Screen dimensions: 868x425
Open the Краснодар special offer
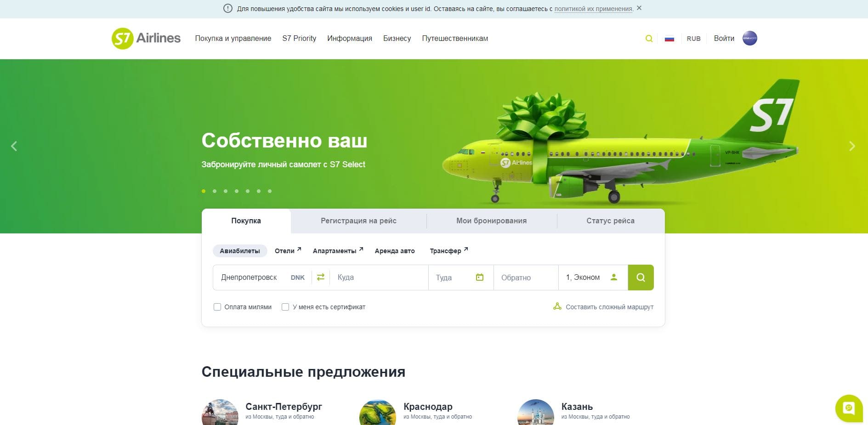click(x=428, y=407)
